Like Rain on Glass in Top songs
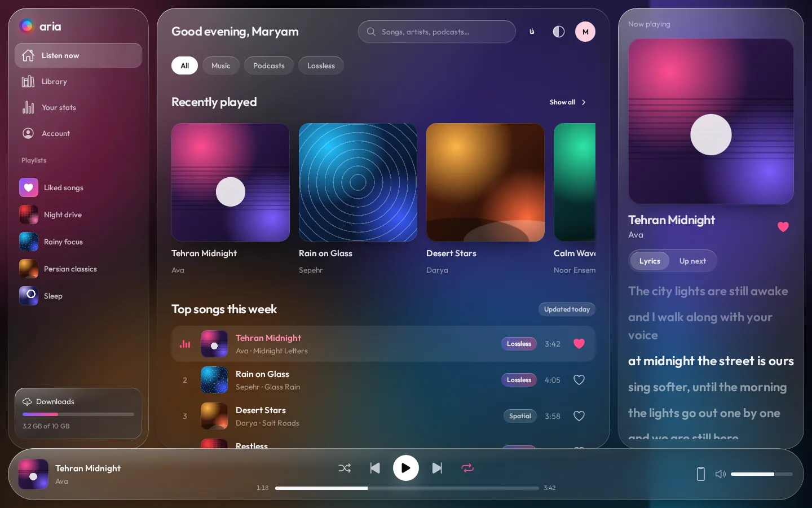This screenshot has height=508, width=812. tap(579, 380)
